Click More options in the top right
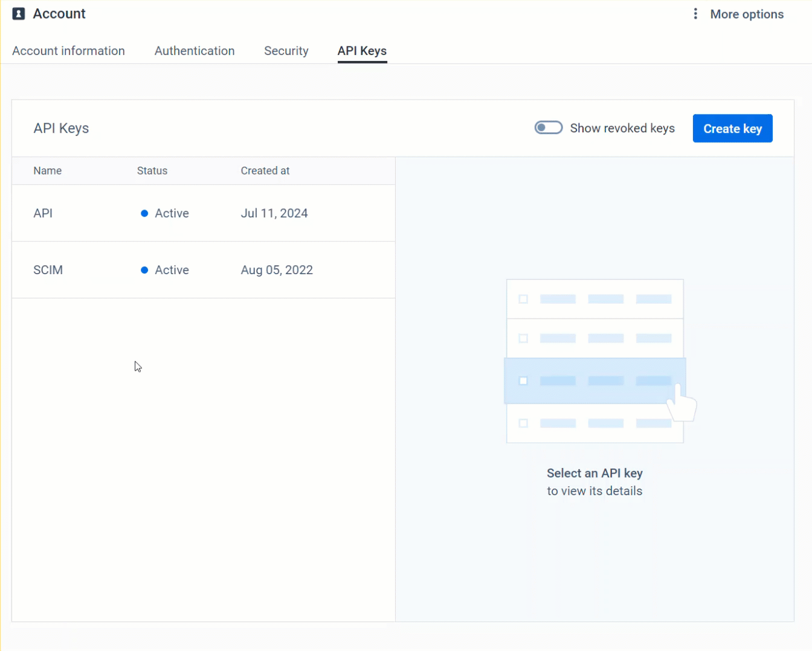This screenshot has width=812, height=651. 747,13
